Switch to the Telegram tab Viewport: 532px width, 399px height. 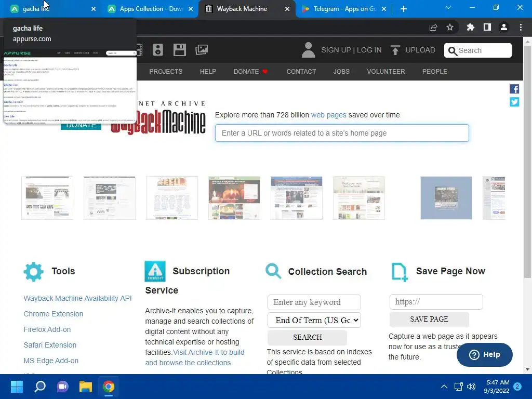pos(343,9)
